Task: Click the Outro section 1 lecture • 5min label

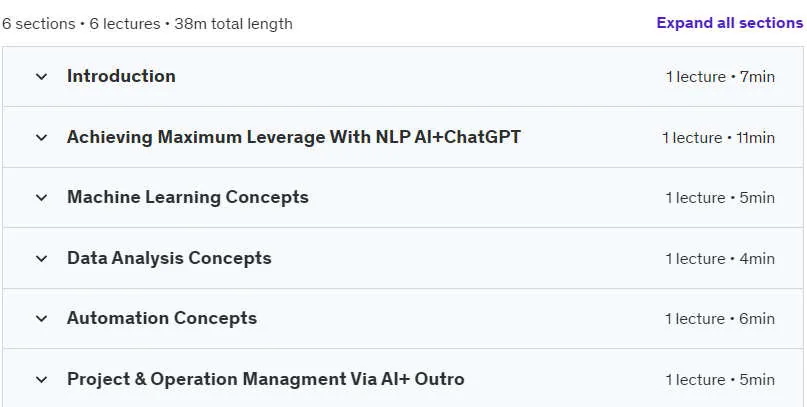Action: [720, 380]
